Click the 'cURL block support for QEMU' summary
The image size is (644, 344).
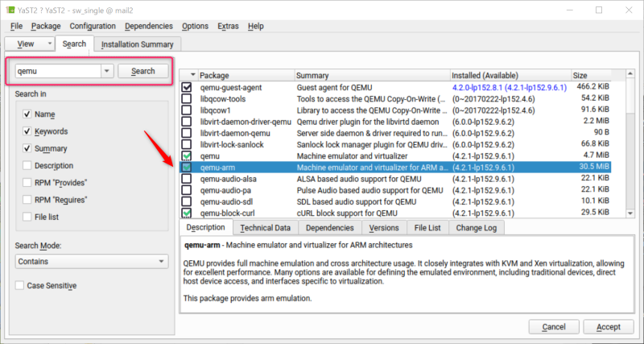pos(347,213)
